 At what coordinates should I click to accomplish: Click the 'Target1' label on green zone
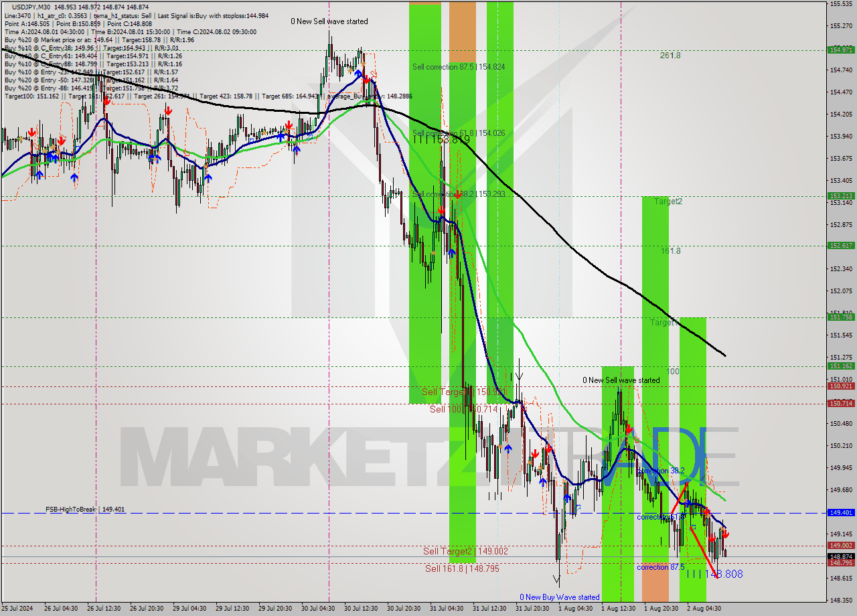[664, 323]
